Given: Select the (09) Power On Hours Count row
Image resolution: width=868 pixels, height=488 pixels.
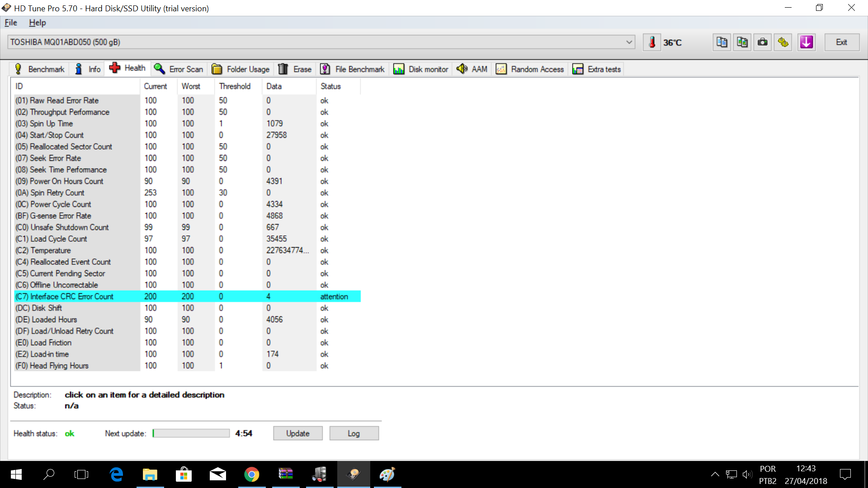Looking at the screenshot, I should point(187,181).
